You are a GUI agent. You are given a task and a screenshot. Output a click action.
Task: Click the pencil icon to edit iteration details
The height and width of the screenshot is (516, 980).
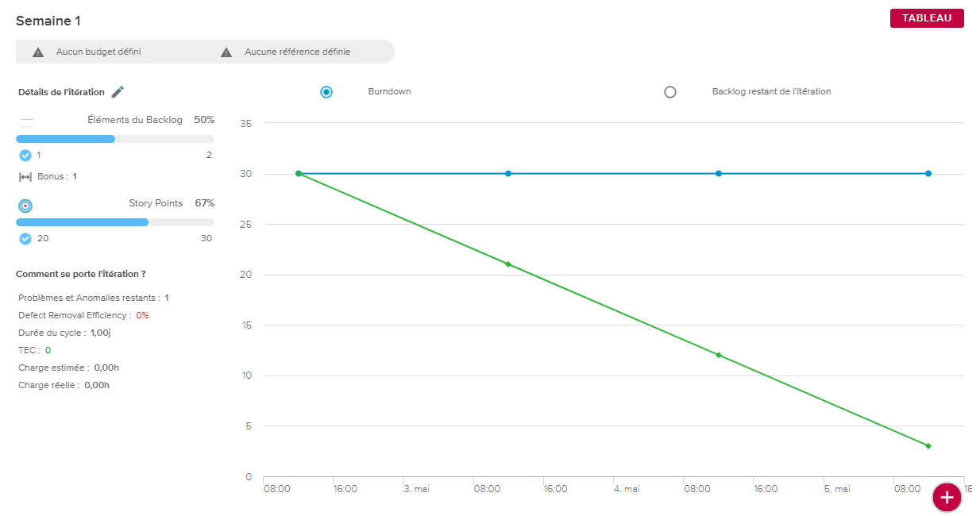coord(118,92)
